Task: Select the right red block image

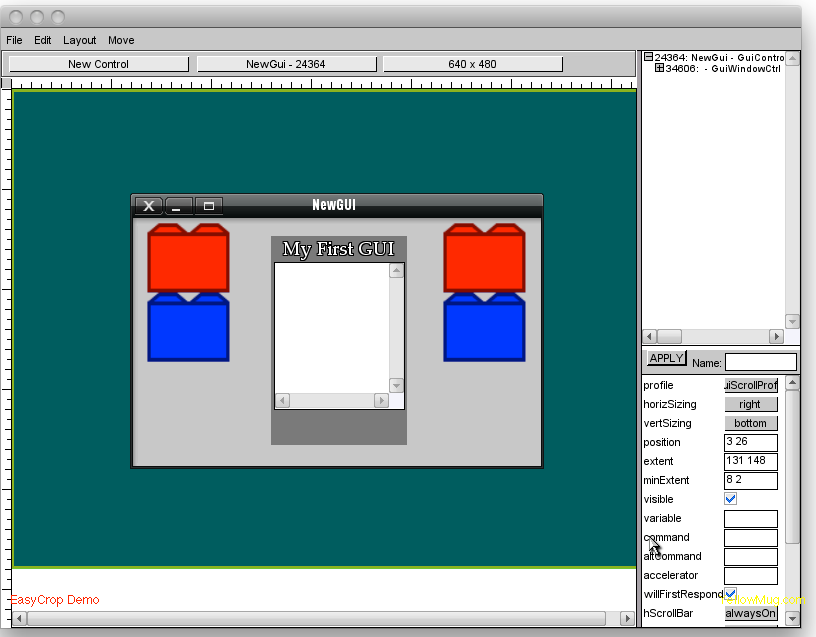Action: coord(484,259)
